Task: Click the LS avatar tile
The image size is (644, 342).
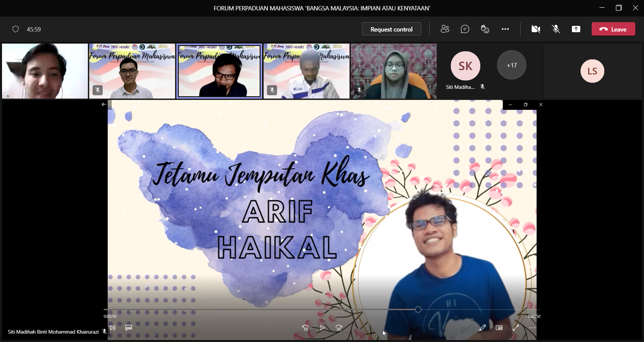Action: point(592,71)
